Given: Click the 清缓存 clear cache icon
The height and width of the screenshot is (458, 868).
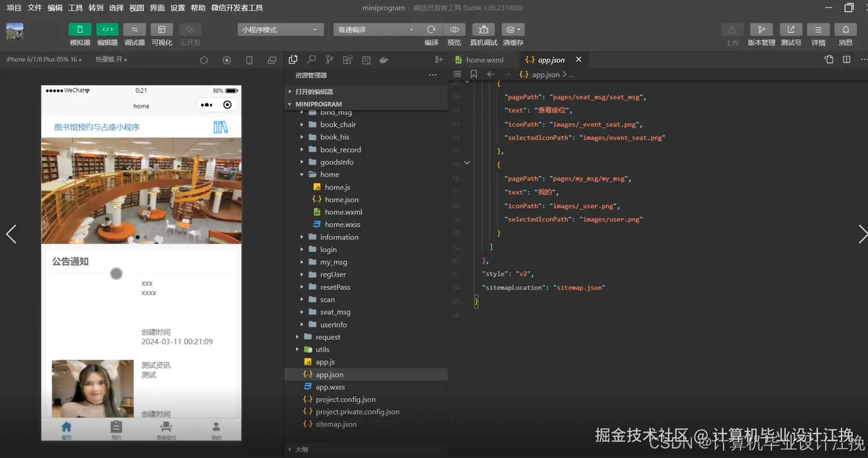Looking at the screenshot, I should pyautogui.click(x=513, y=30).
